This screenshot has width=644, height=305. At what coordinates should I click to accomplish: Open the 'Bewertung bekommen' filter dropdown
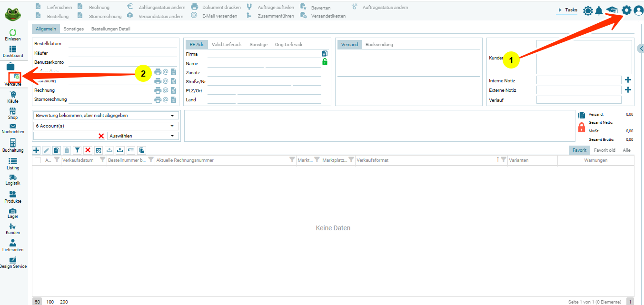(106, 116)
